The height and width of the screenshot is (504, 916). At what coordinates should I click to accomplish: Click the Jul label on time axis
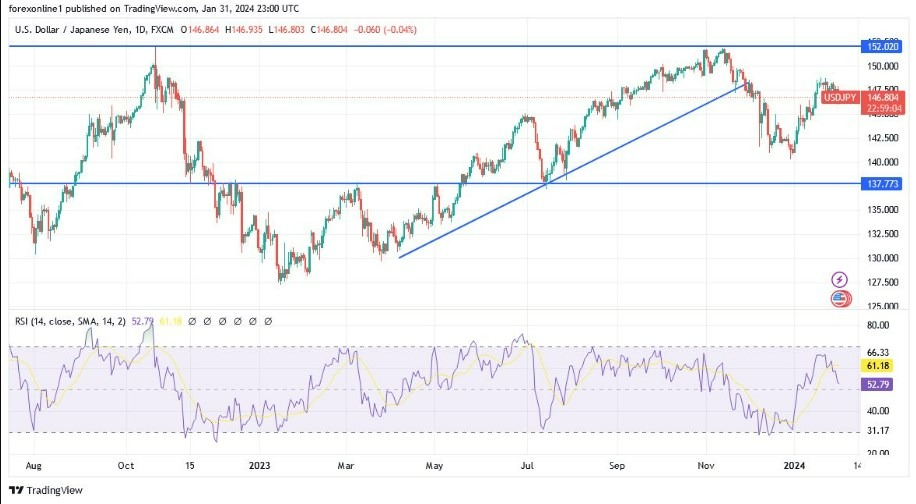click(527, 466)
